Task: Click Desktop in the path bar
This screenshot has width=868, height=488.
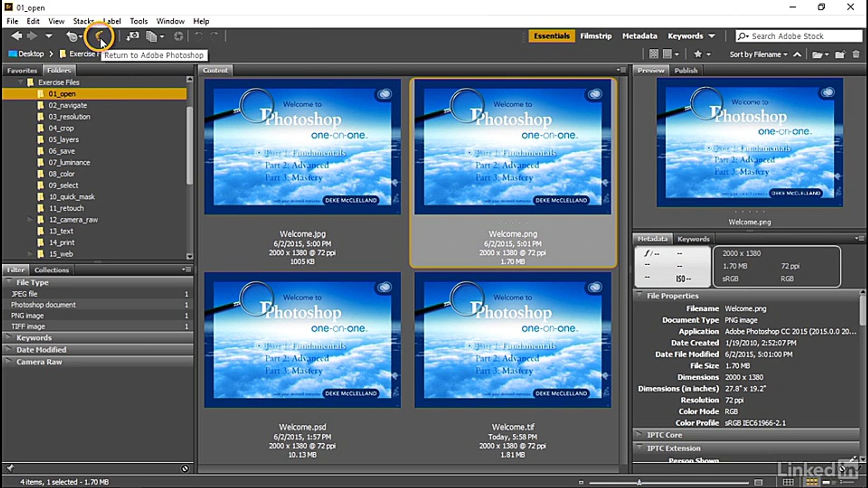Action: 31,54
